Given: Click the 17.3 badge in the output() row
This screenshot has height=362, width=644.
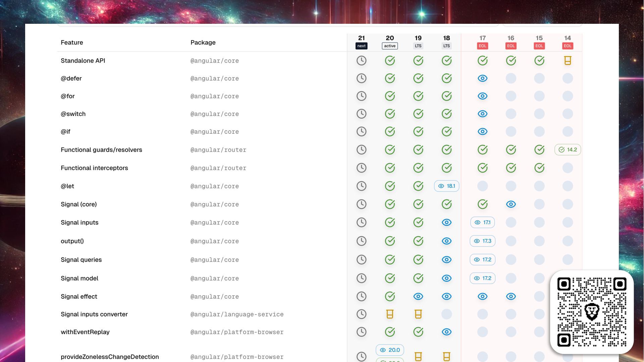Looking at the screenshot, I should (x=482, y=241).
